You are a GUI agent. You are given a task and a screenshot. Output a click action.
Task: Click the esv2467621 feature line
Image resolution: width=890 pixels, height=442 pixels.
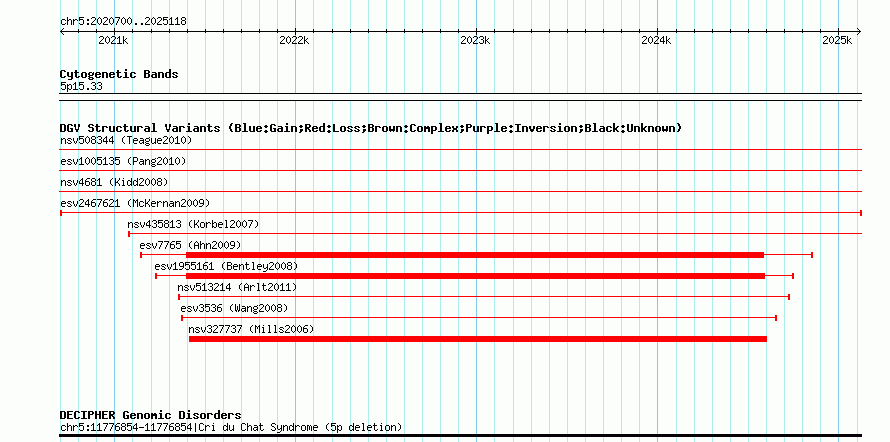(461, 213)
